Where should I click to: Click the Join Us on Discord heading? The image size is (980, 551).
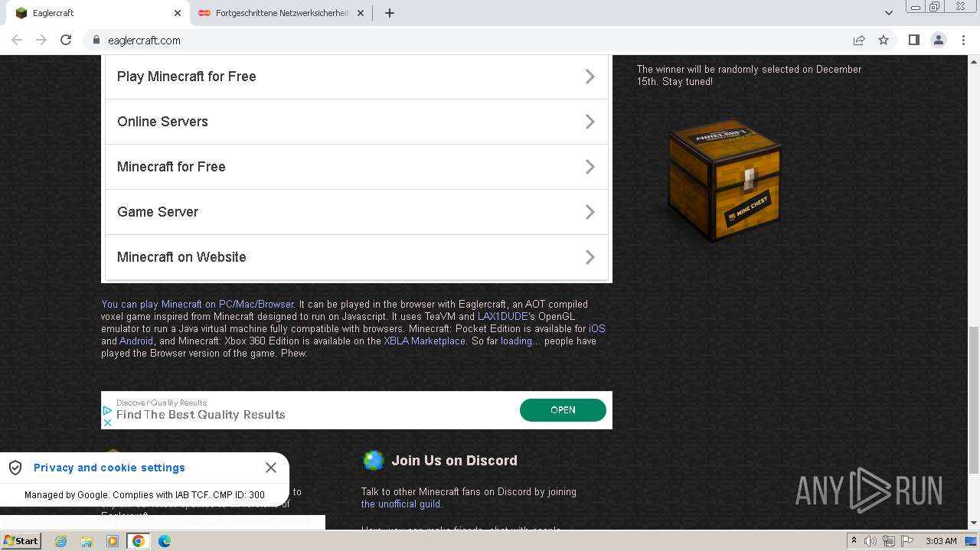pyautogui.click(x=454, y=461)
